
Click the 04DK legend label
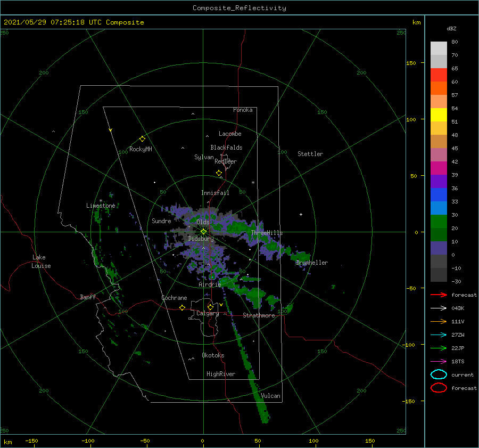[458, 308]
